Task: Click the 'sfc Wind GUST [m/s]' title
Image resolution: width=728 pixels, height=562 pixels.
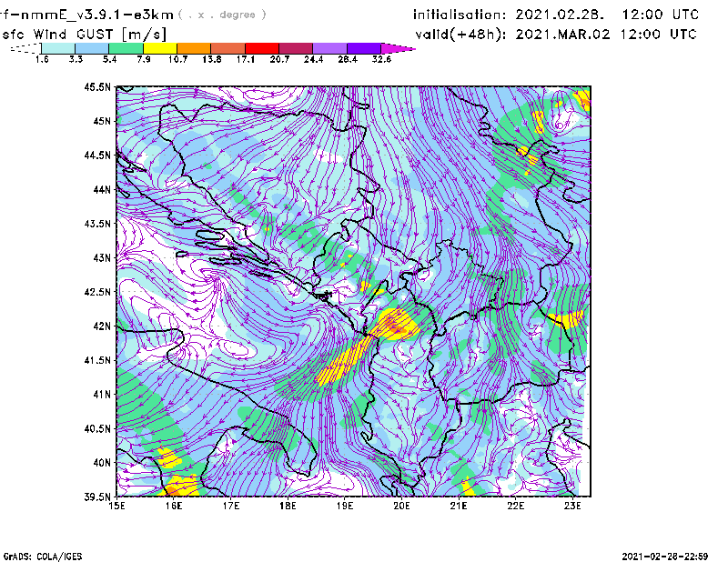Action: 84,35
